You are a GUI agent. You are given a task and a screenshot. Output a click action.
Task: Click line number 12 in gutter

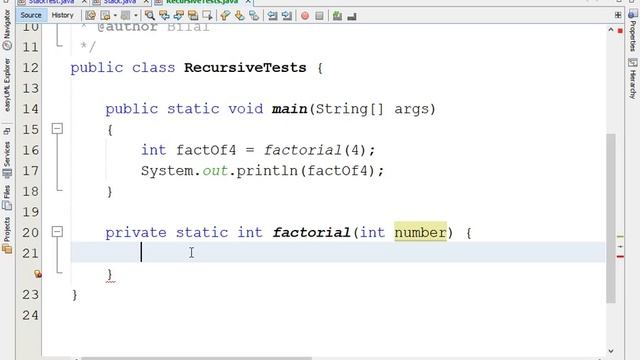[31, 68]
